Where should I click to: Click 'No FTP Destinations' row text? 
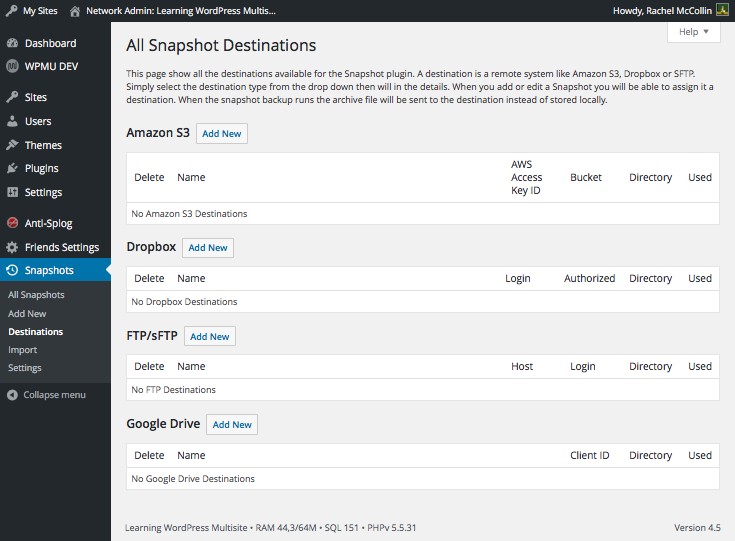click(x=173, y=390)
